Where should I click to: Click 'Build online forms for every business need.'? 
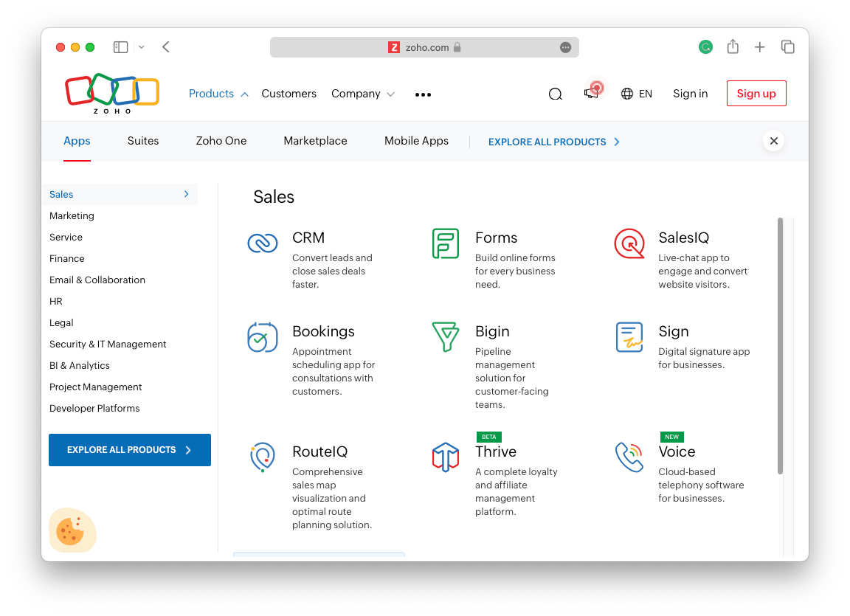coord(515,271)
